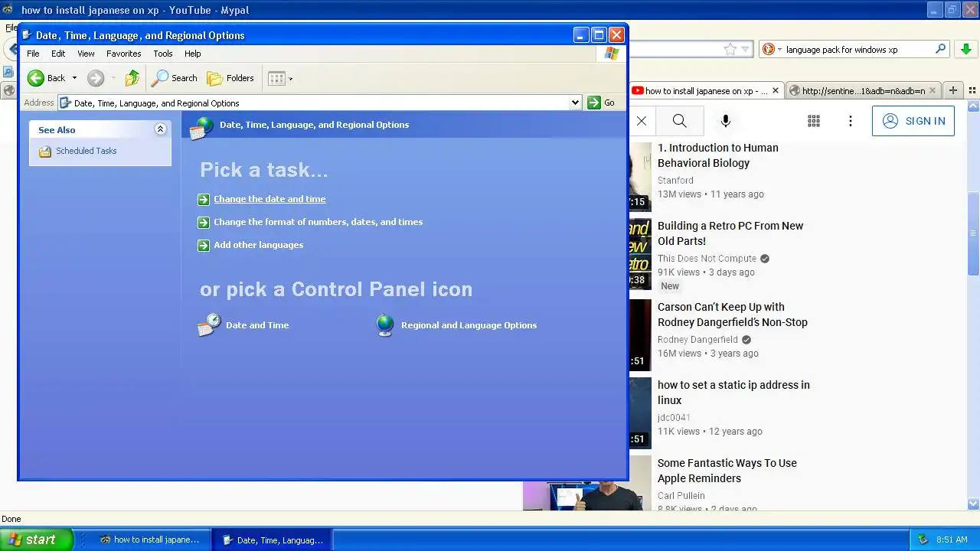Click arrow icon beside Add other languages
The height and width of the screenshot is (551, 980).
(x=203, y=246)
